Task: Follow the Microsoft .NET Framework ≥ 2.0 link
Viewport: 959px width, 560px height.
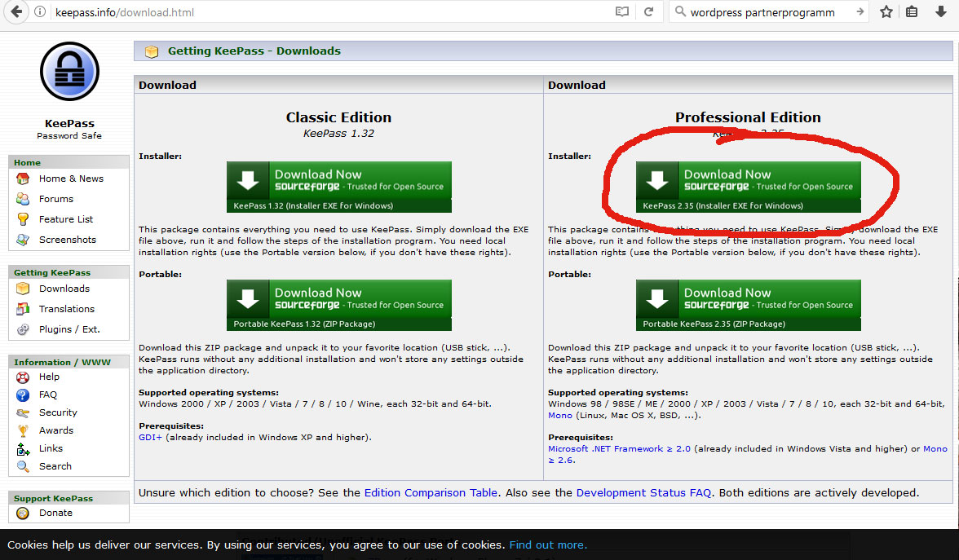Action: (x=619, y=448)
